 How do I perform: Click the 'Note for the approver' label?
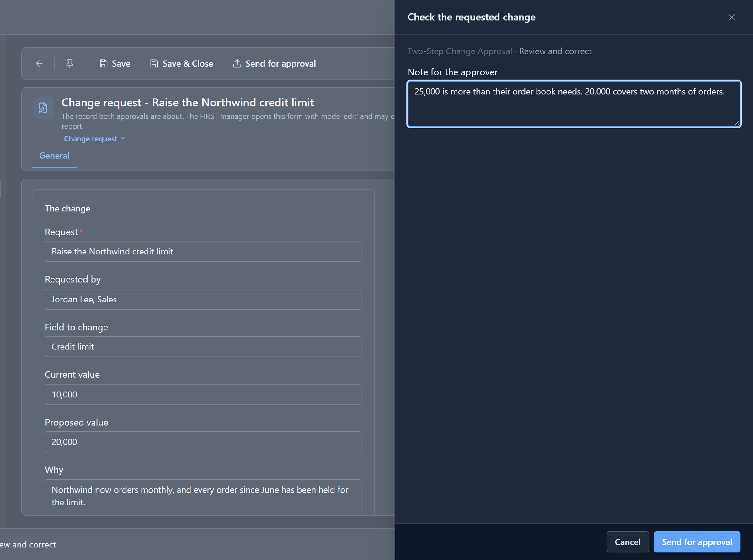click(x=452, y=72)
